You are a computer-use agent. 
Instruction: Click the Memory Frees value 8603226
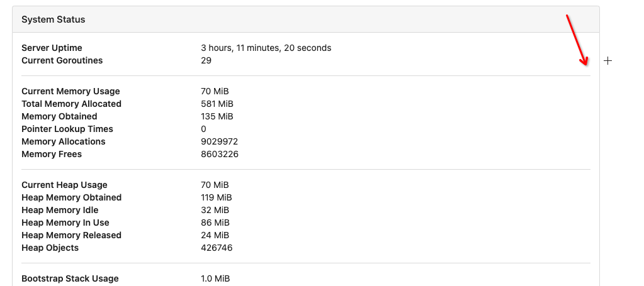click(x=220, y=154)
